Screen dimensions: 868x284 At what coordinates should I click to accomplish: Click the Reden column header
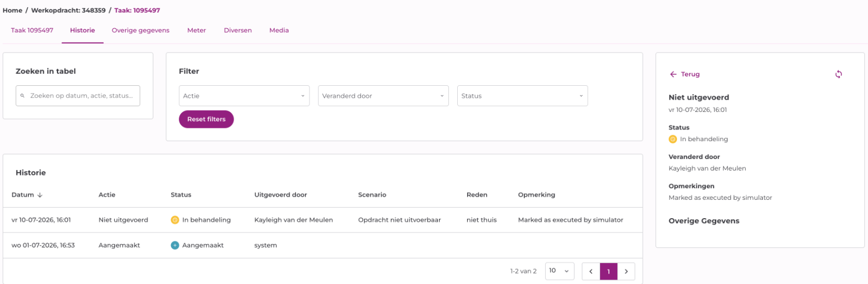point(476,195)
